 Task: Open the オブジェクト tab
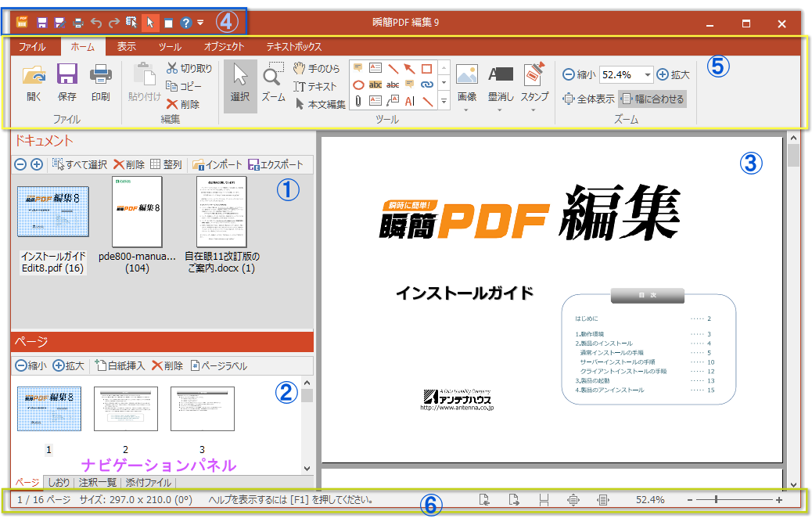click(224, 47)
